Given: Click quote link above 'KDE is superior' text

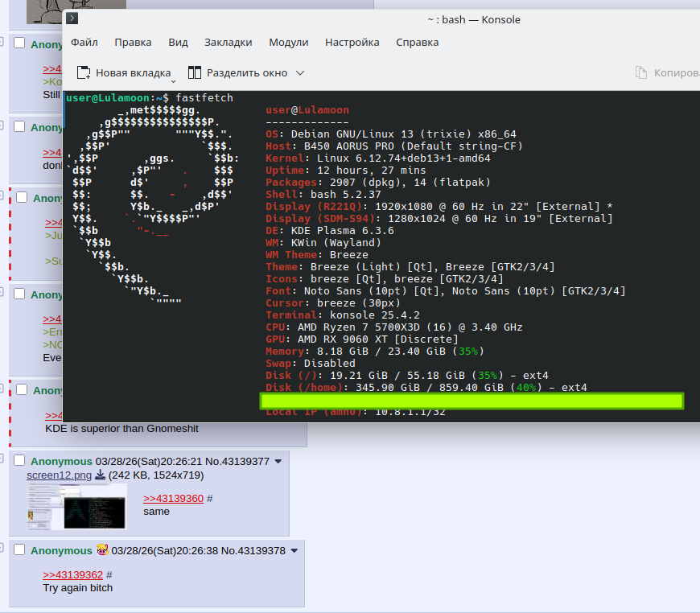Looking at the screenshot, I should pyautogui.click(x=54, y=416).
